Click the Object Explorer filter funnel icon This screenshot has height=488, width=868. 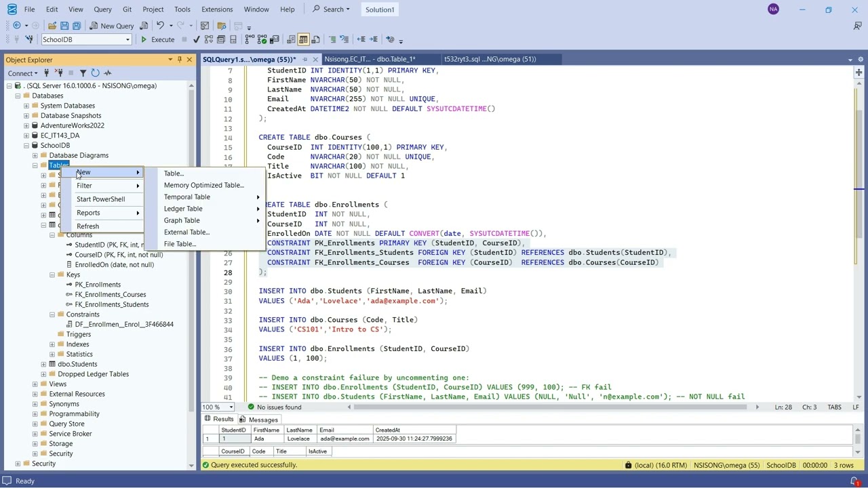click(83, 73)
